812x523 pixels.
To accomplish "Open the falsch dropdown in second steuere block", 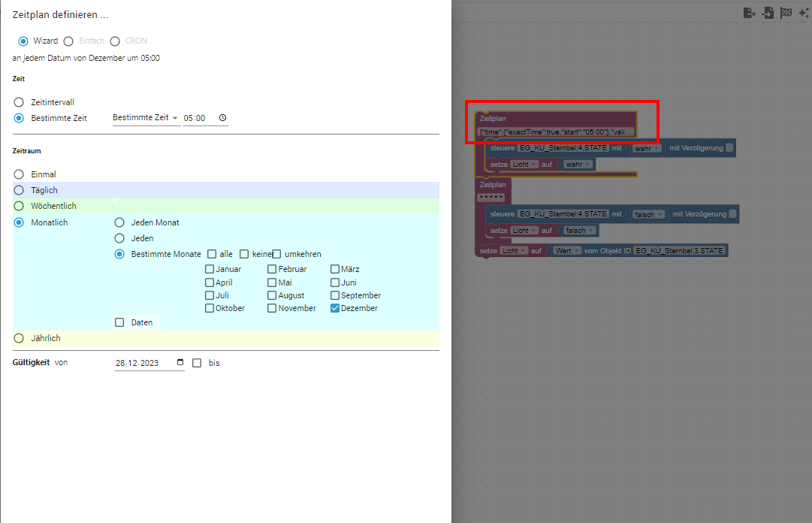I will coord(648,214).
